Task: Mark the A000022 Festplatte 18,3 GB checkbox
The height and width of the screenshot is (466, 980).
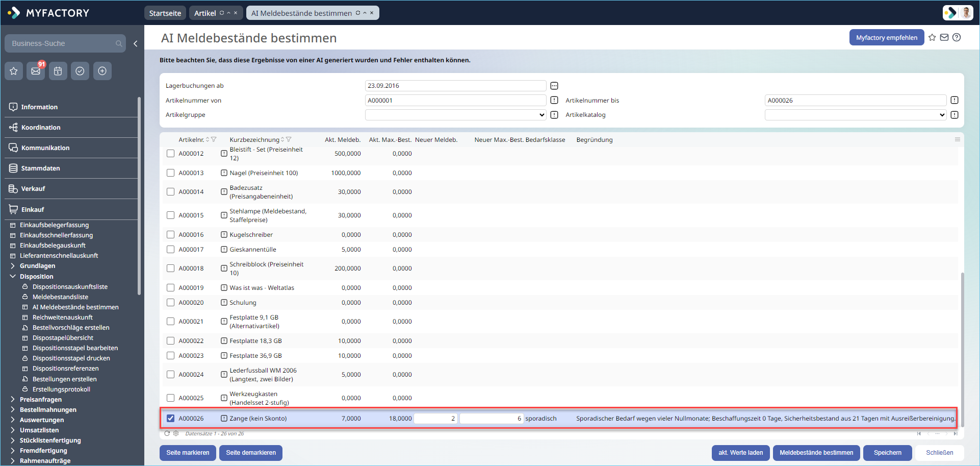Action: click(170, 341)
